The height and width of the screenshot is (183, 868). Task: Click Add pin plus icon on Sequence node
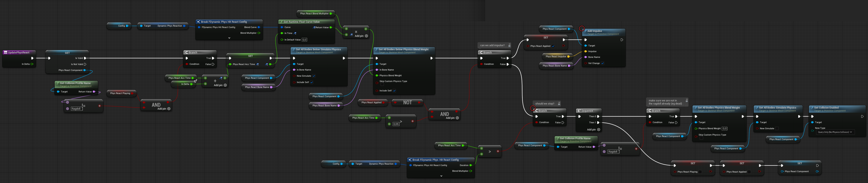(598, 129)
